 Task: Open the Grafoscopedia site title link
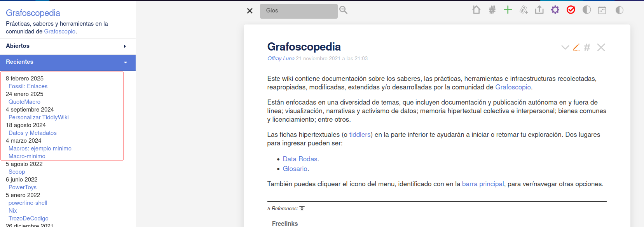(x=33, y=13)
